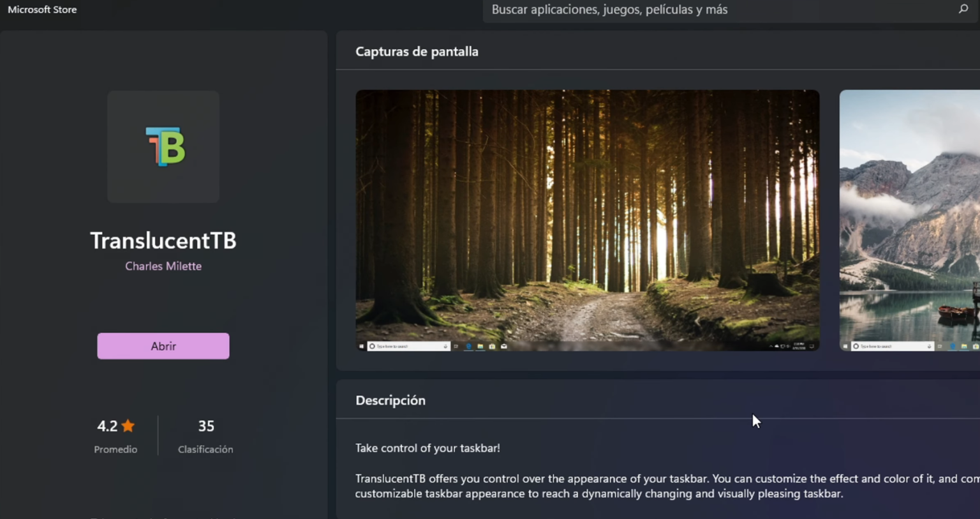The height and width of the screenshot is (519, 980).
Task: Click the 'TranslucentTB offers you control' description paragraph
Action: click(667, 486)
